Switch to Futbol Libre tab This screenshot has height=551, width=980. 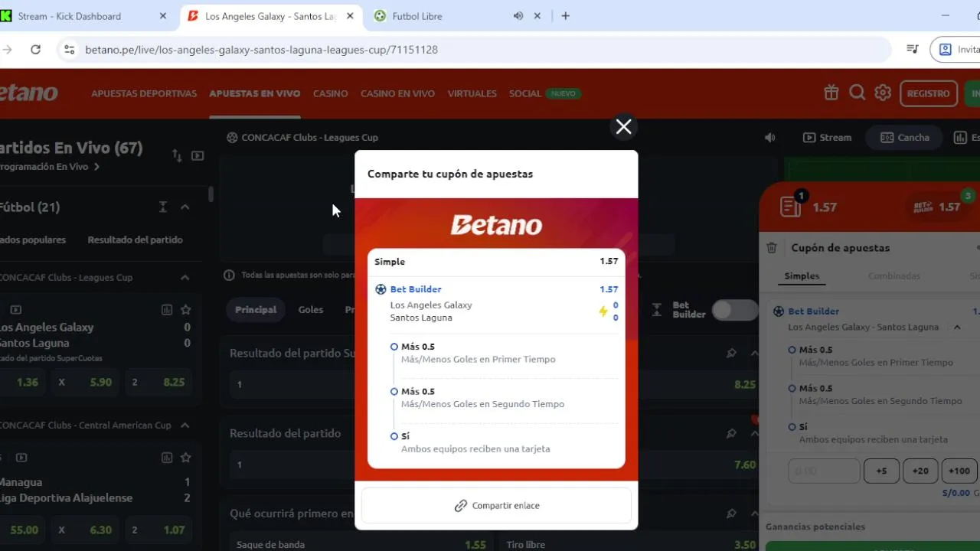click(417, 16)
